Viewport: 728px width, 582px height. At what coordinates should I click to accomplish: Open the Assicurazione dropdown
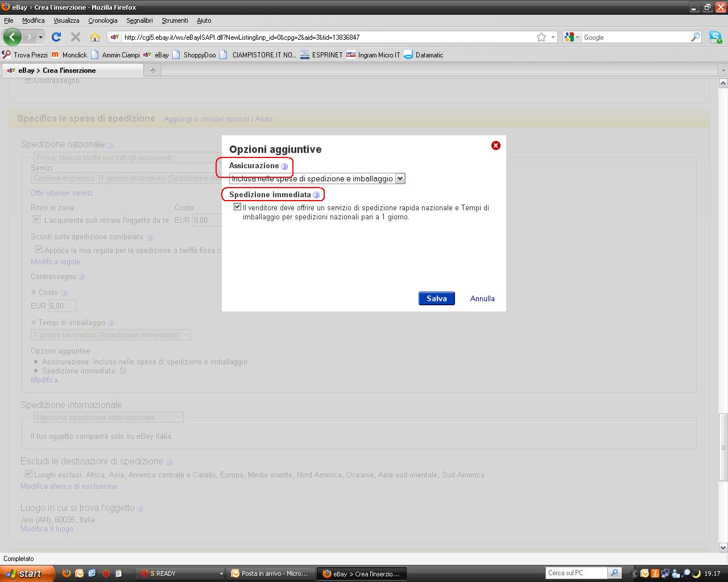pos(317,178)
